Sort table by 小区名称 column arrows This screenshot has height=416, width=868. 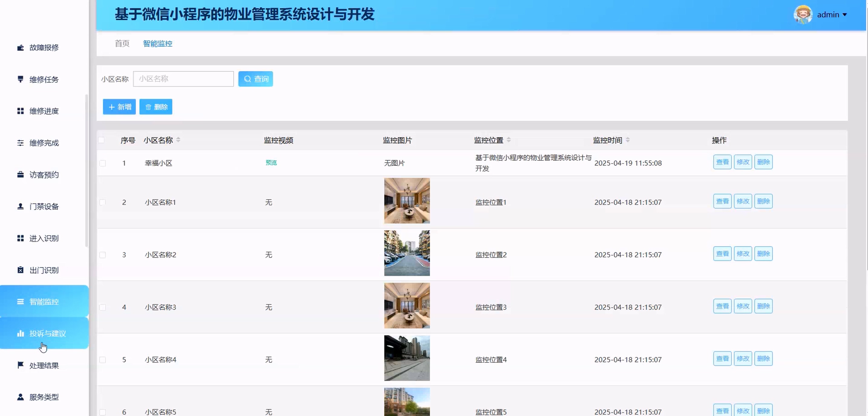178,140
